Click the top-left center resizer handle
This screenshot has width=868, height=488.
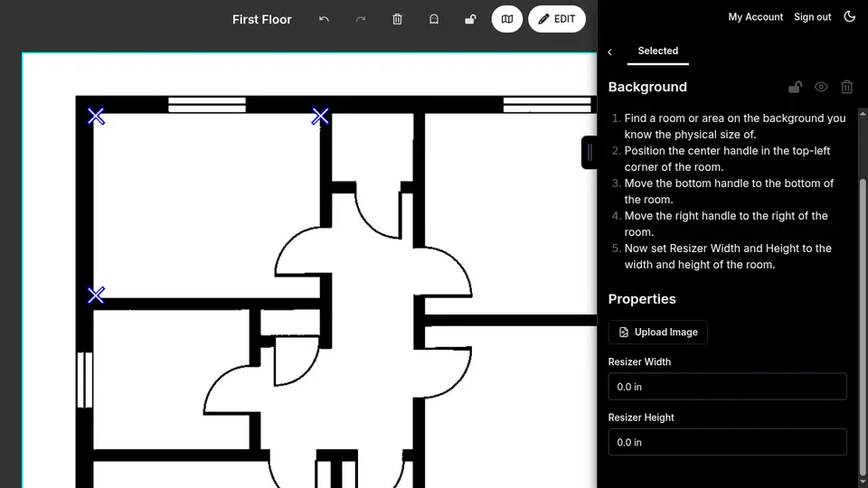[x=96, y=117]
